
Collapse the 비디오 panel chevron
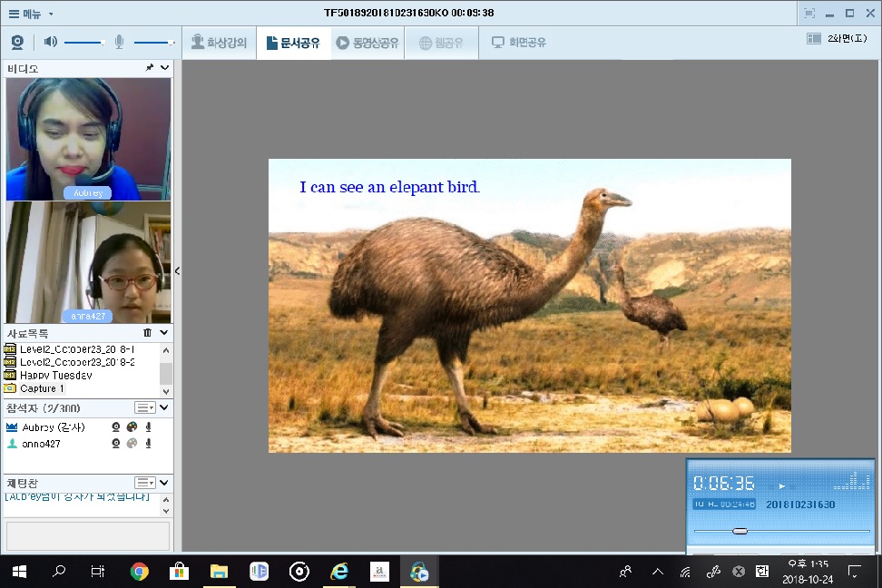(164, 68)
